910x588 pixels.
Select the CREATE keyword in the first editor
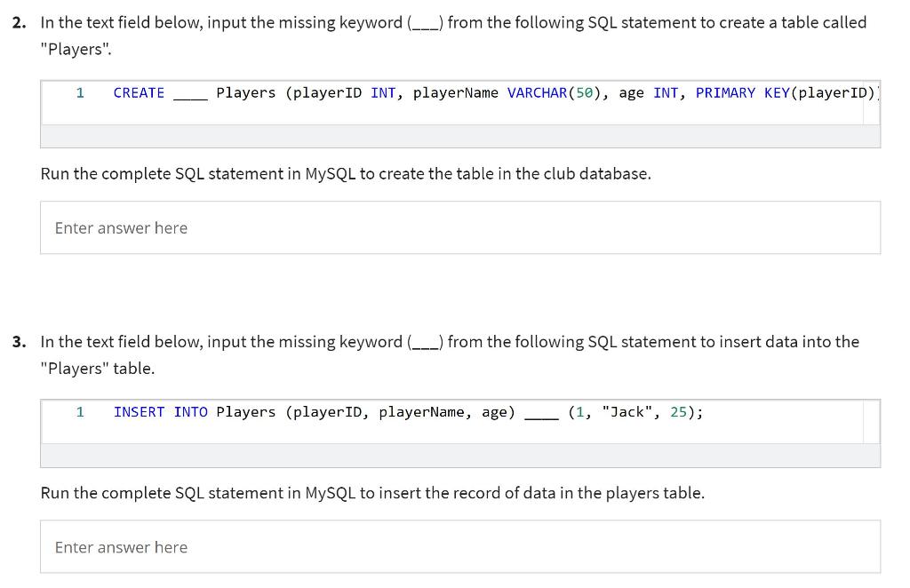click(x=139, y=92)
